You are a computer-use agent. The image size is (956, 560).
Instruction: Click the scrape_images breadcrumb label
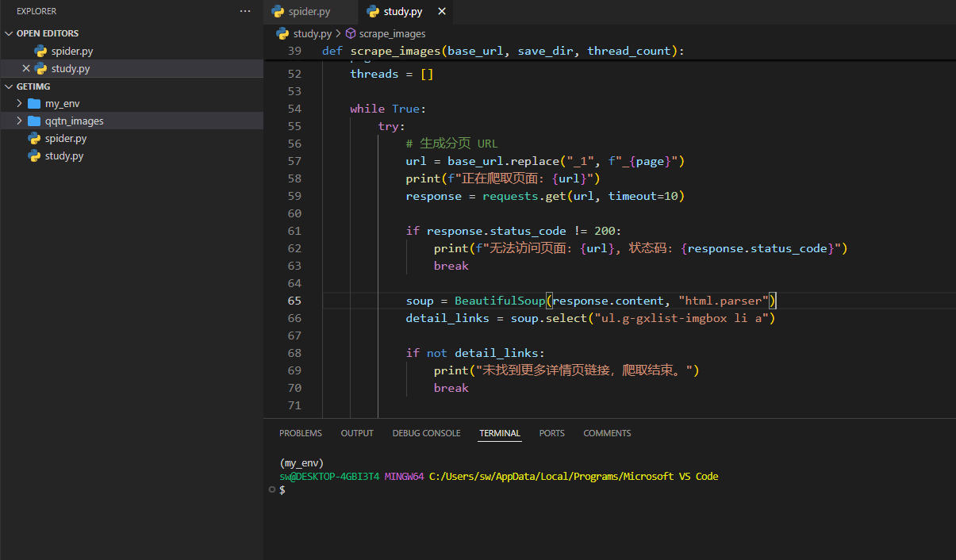(392, 34)
